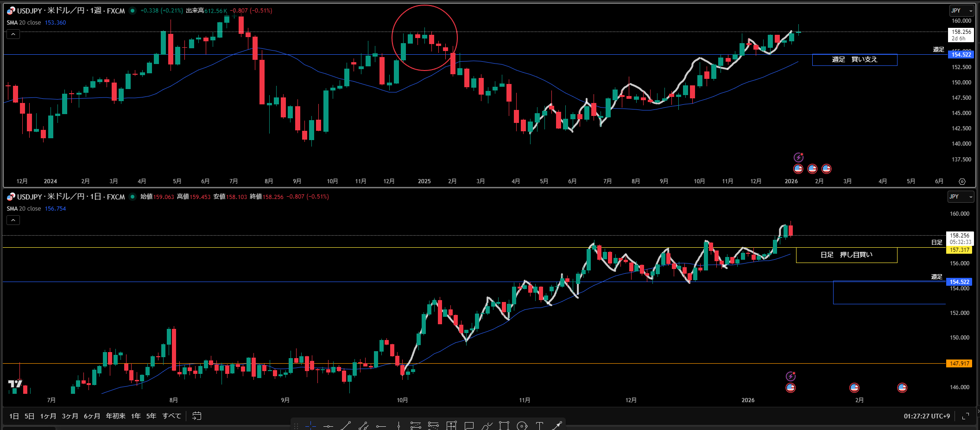The height and width of the screenshot is (430, 980).
Task: Open the go-to-date calendar icon
Action: tap(196, 416)
